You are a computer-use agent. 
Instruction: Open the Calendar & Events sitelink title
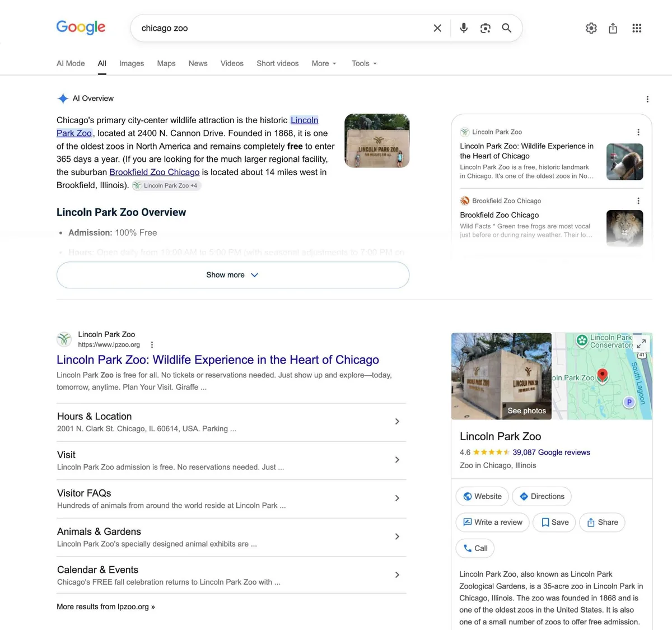tap(97, 570)
